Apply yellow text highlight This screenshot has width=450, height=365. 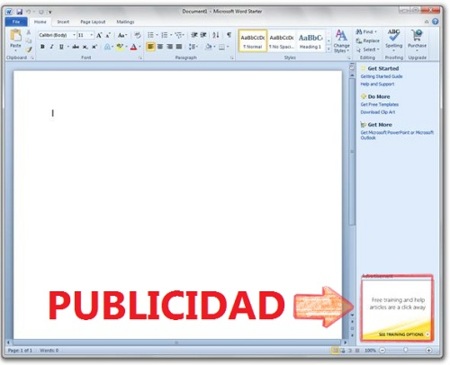(120, 47)
